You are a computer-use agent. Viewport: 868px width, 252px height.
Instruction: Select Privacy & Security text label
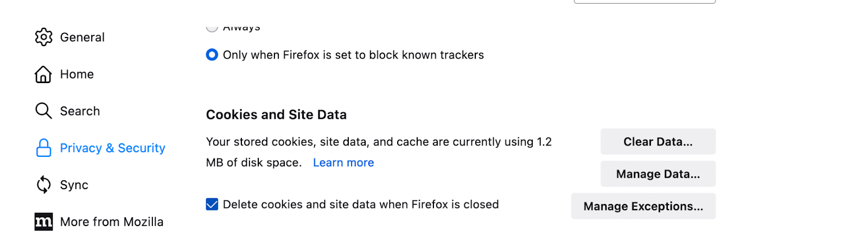pyautogui.click(x=113, y=148)
